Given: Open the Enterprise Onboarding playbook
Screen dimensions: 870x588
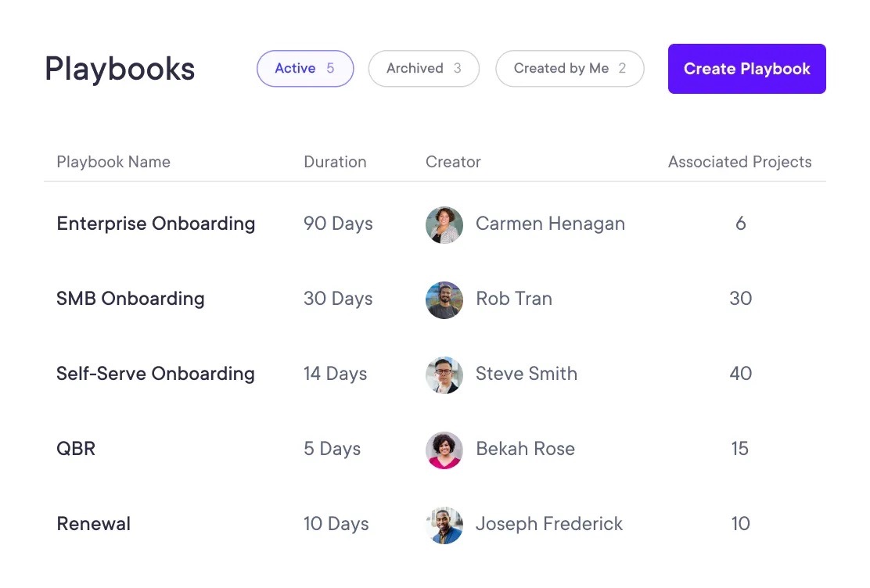Looking at the screenshot, I should [x=155, y=224].
